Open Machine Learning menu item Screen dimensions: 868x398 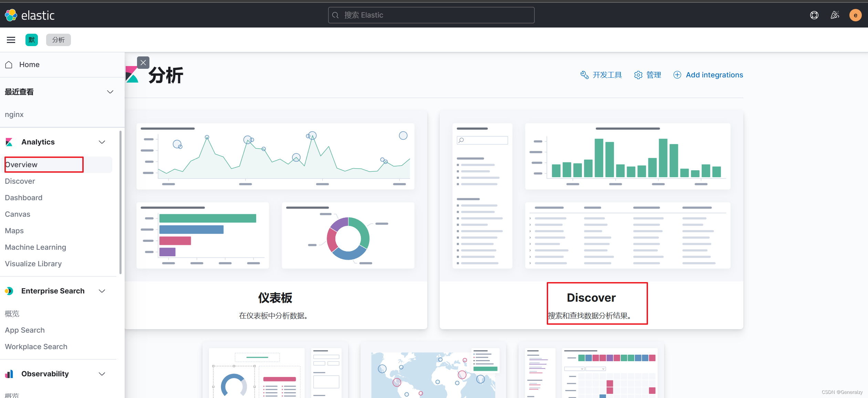[x=35, y=247]
